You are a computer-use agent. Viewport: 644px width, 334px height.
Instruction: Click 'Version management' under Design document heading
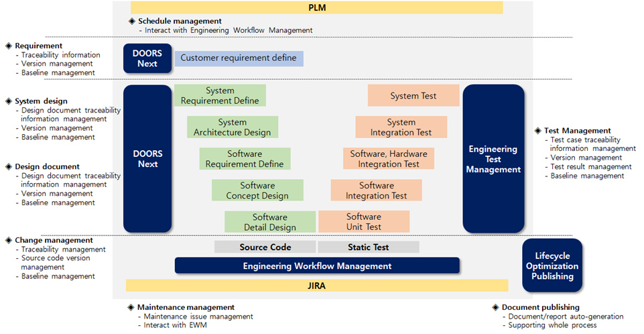click(x=57, y=194)
